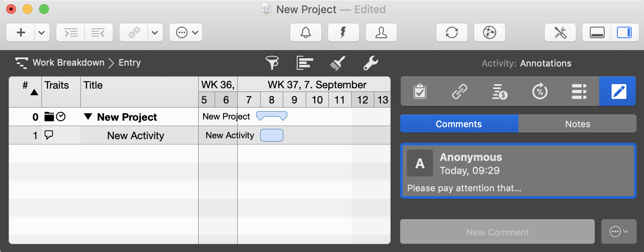Toggle the bottom panel visibility
Image resolution: width=644 pixels, height=252 pixels.
pos(597,32)
